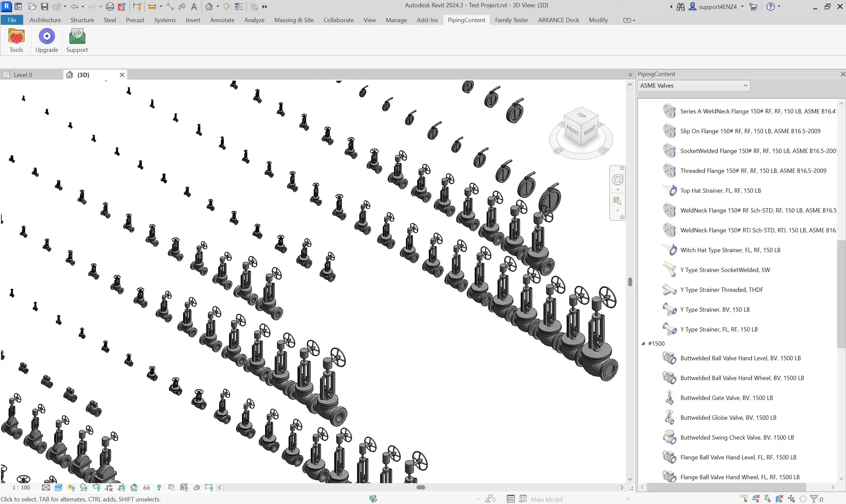Image resolution: width=846 pixels, height=504 pixels.
Task: Toggle Drag Elements on Selection icon
Action: click(791, 499)
